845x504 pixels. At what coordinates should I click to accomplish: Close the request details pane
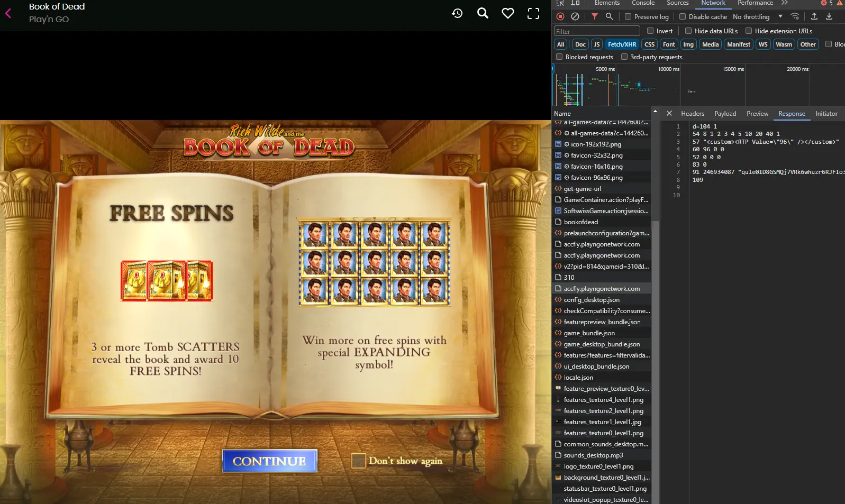click(669, 113)
